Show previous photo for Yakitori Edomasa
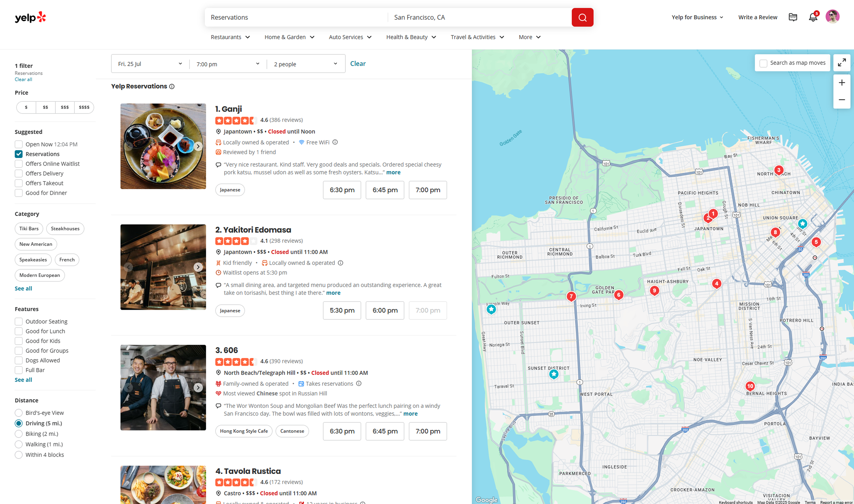 pyautogui.click(x=128, y=267)
